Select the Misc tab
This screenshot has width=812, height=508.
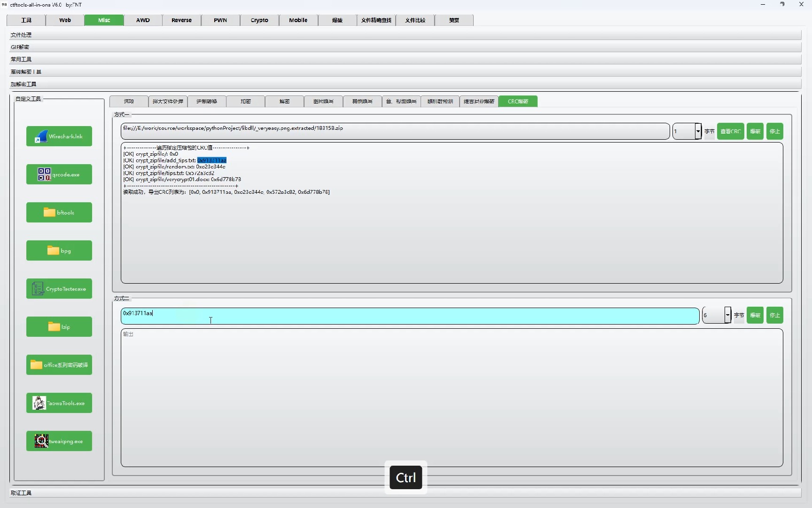point(104,20)
